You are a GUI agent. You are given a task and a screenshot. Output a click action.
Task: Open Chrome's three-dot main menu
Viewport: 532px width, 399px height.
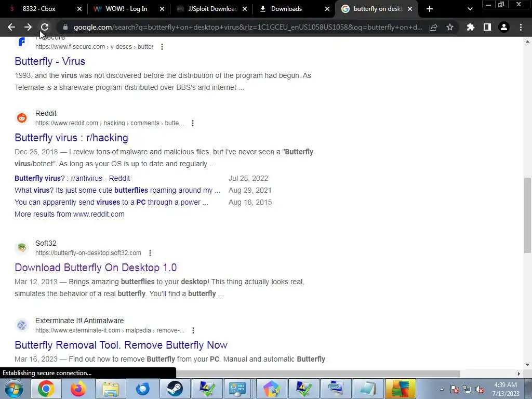pyautogui.click(x=521, y=27)
